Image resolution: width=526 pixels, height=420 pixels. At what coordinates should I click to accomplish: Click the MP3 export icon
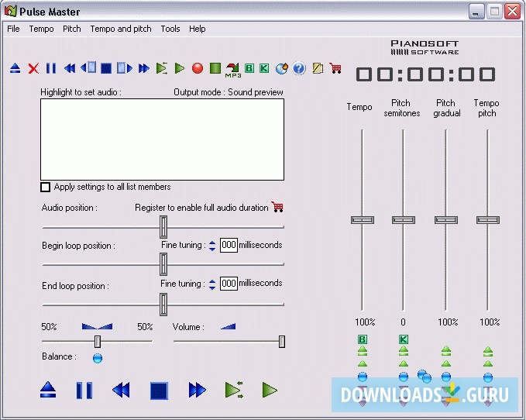click(233, 70)
